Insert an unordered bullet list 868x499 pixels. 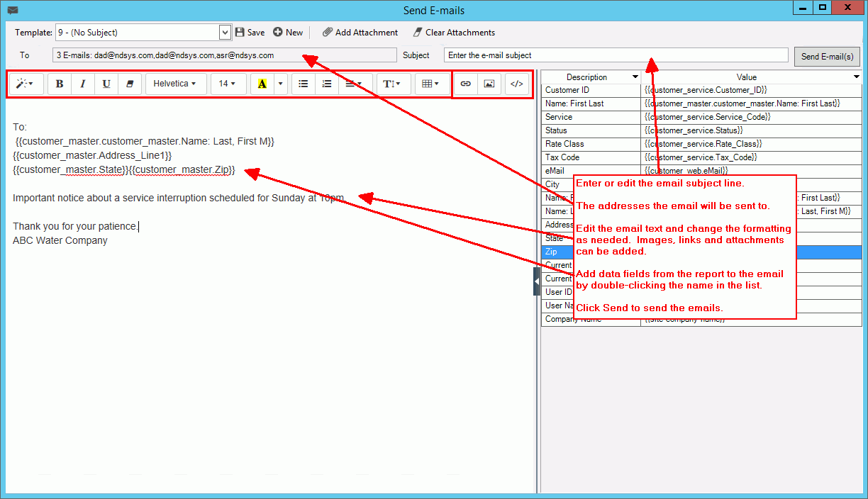[x=304, y=84]
